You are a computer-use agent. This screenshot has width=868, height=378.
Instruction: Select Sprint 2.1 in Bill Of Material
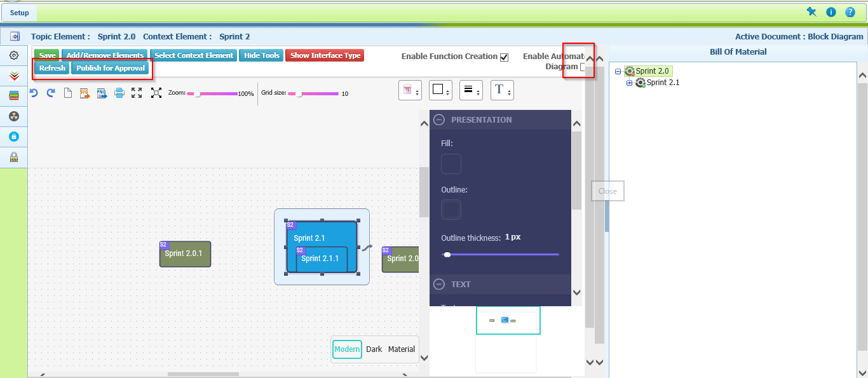pyautogui.click(x=663, y=83)
